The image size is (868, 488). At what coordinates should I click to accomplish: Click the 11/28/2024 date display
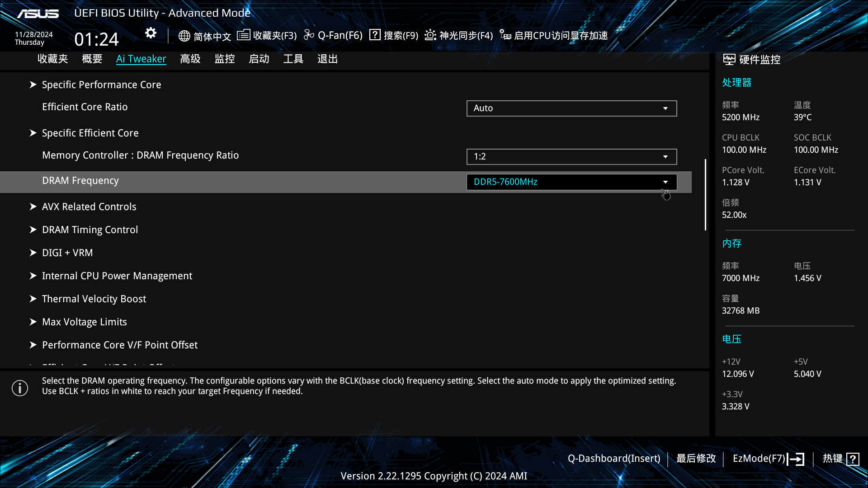point(34,34)
